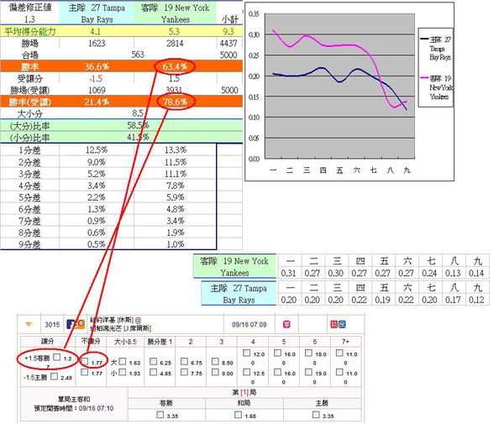Select the 58.5% over ratio cell
The height and width of the screenshot is (424, 504).
138,125
